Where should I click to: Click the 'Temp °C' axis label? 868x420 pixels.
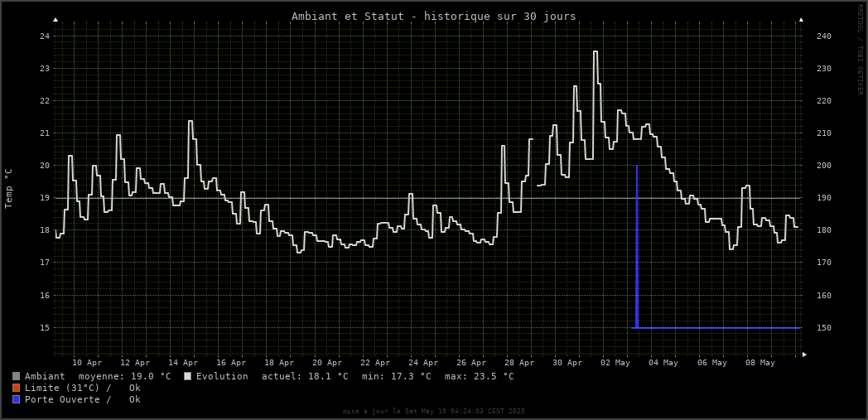[8, 189]
